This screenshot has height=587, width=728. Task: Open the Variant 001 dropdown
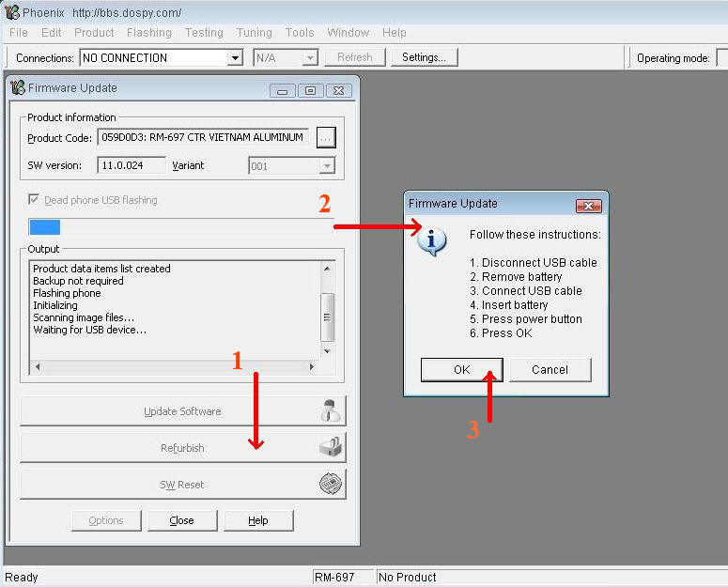327,165
